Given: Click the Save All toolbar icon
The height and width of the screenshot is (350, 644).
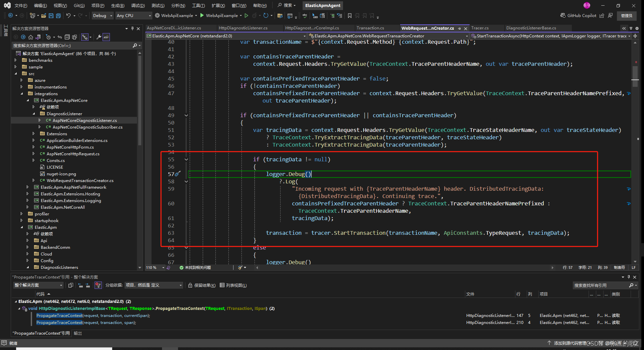Looking at the screenshot, I should pos(58,16).
